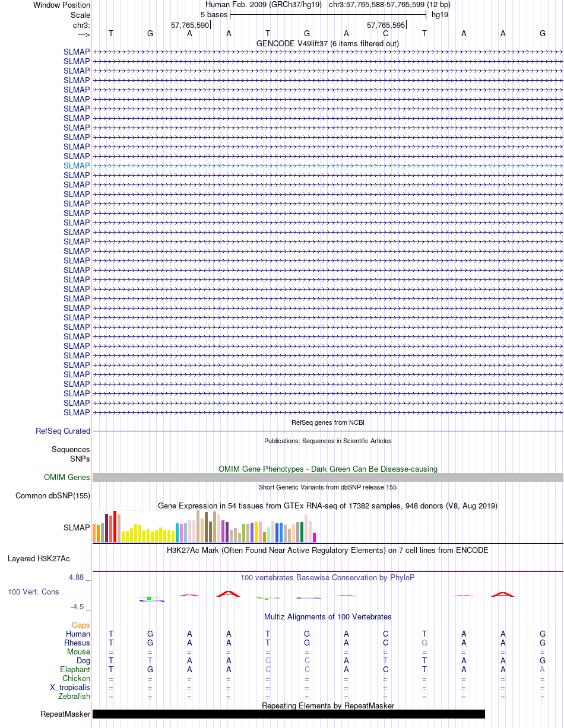Screen dimensions: 564x728
Task: Click the light-blue highlighted SLMAP transcript label
Action: click(x=77, y=166)
